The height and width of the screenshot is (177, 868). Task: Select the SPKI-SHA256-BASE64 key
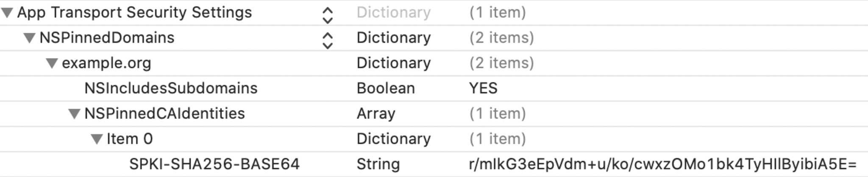214,164
